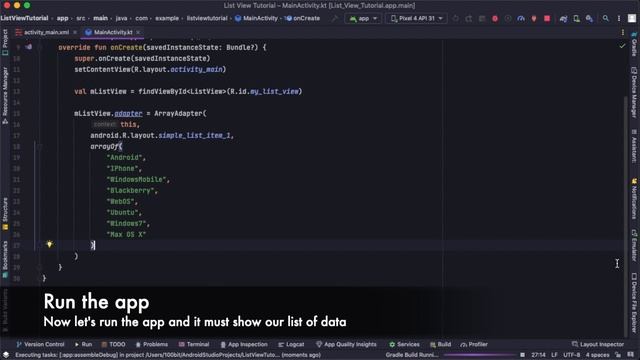Screen dimensions: 640x360
Task: Open the Profiler tool window
Action: 474,344
